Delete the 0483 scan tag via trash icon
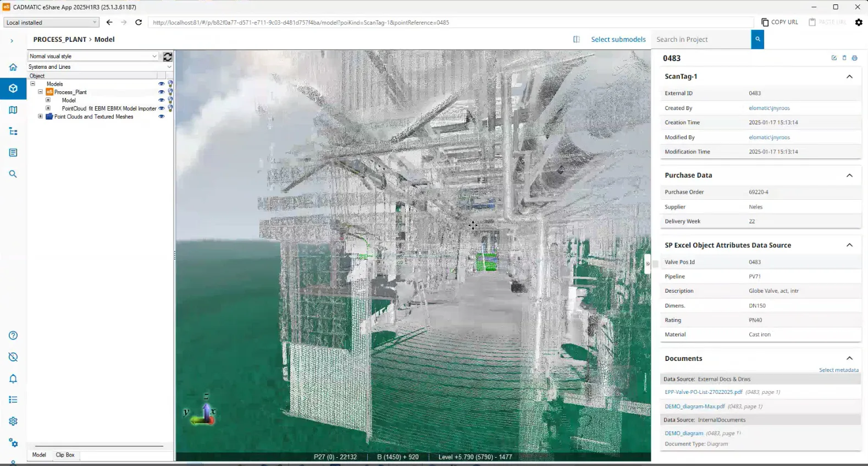 (x=844, y=58)
